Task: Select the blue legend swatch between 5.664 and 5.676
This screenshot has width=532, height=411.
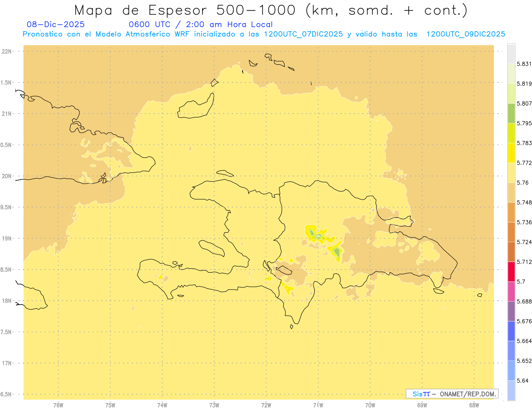Action: [511, 331]
